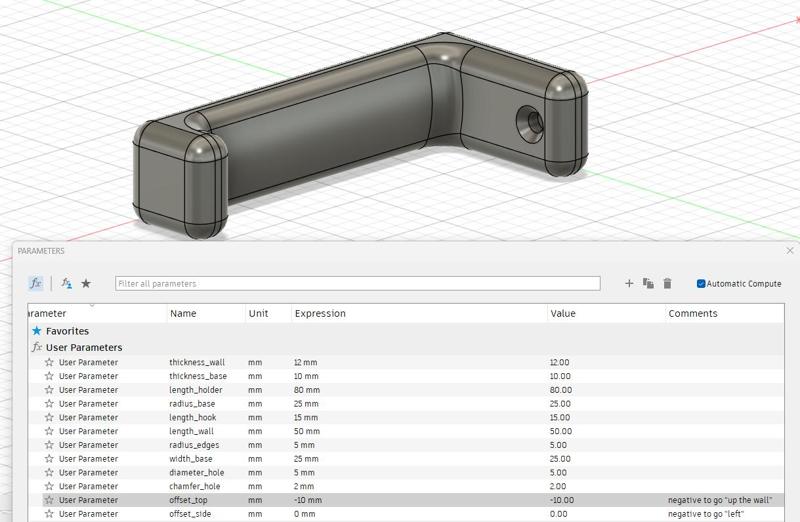The width and height of the screenshot is (800, 522).
Task: Edit the 12 mm expression of thickness_wall
Action: point(305,362)
